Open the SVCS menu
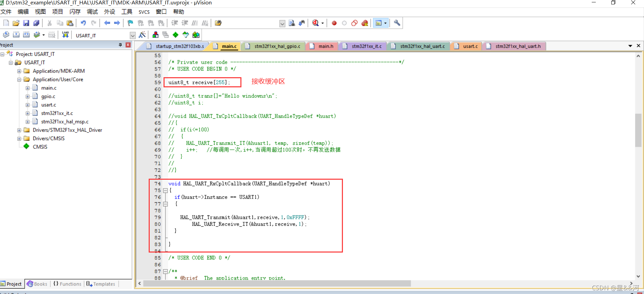Image resolution: width=644 pixels, height=294 pixels. [x=144, y=12]
